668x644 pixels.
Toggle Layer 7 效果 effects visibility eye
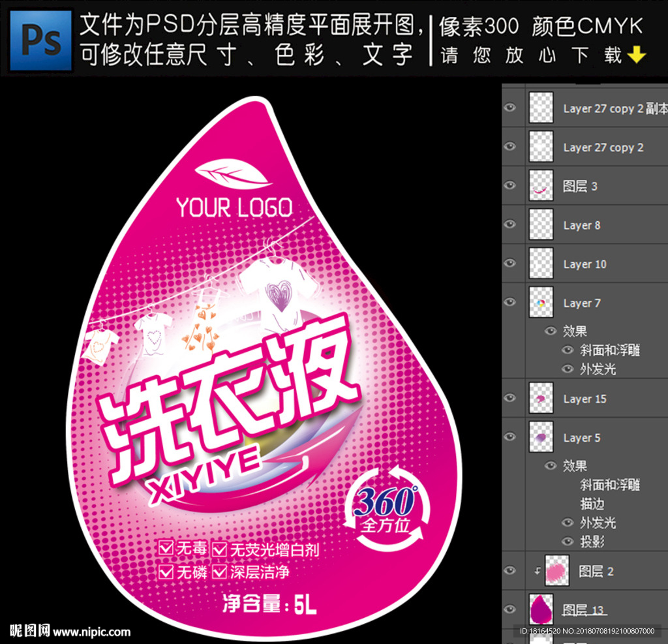[550, 331]
